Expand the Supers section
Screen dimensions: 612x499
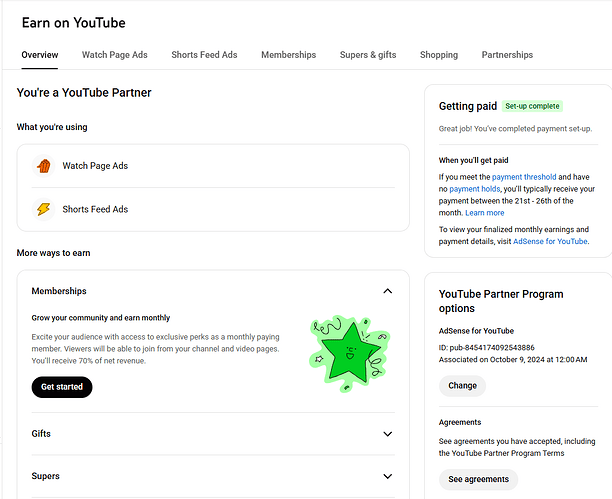click(388, 476)
